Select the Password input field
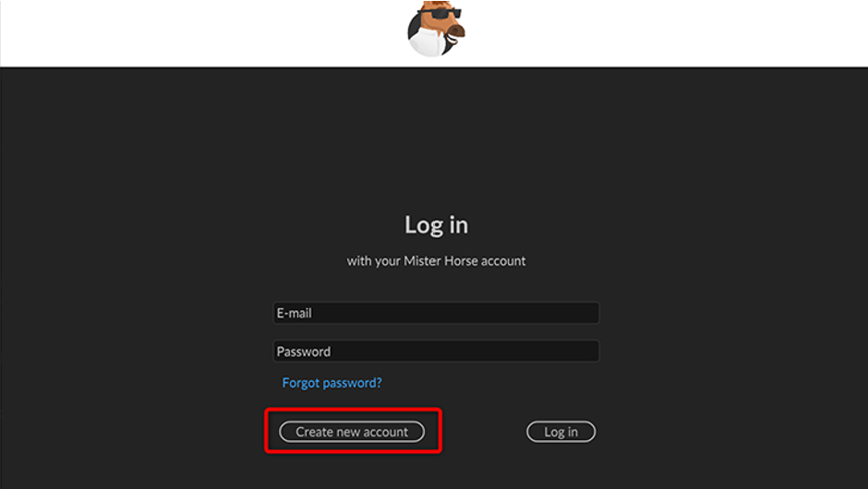Viewport: 868px width, 489px height. point(436,352)
